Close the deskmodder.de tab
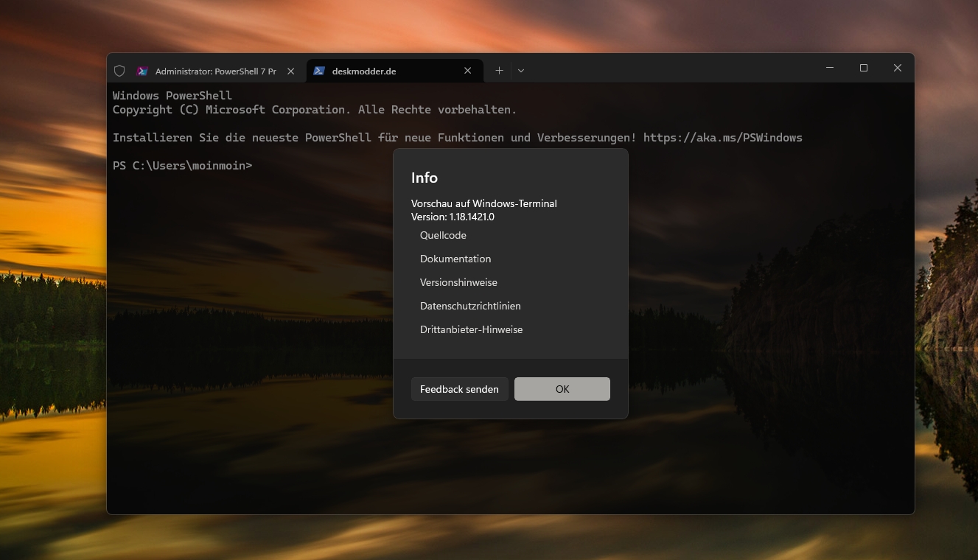978x560 pixels. tap(468, 71)
